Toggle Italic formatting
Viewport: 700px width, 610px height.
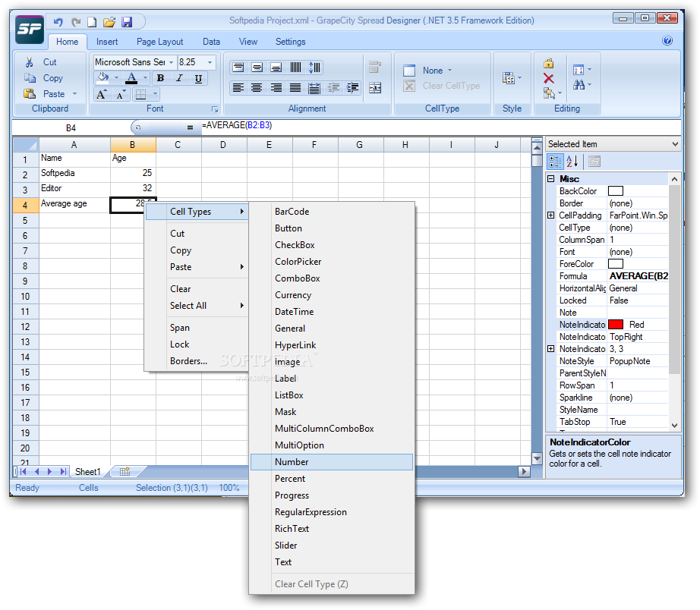pos(179,78)
